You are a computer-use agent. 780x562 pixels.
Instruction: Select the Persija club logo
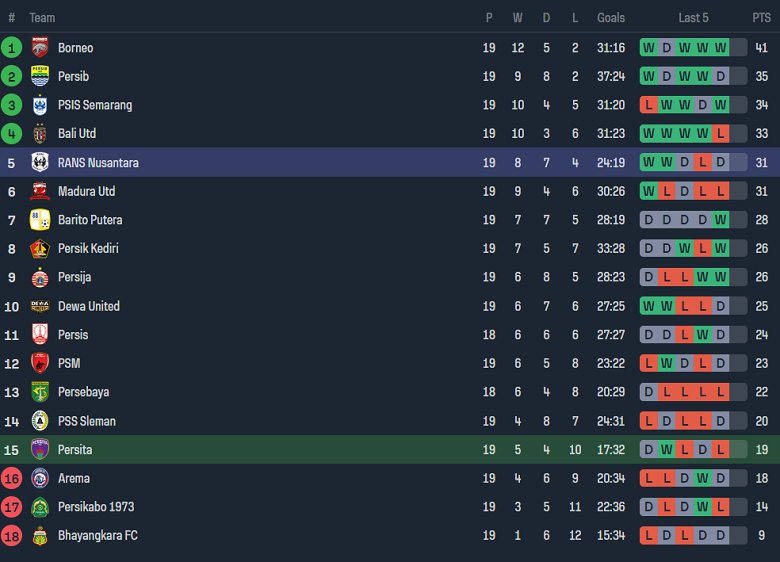(40, 277)
